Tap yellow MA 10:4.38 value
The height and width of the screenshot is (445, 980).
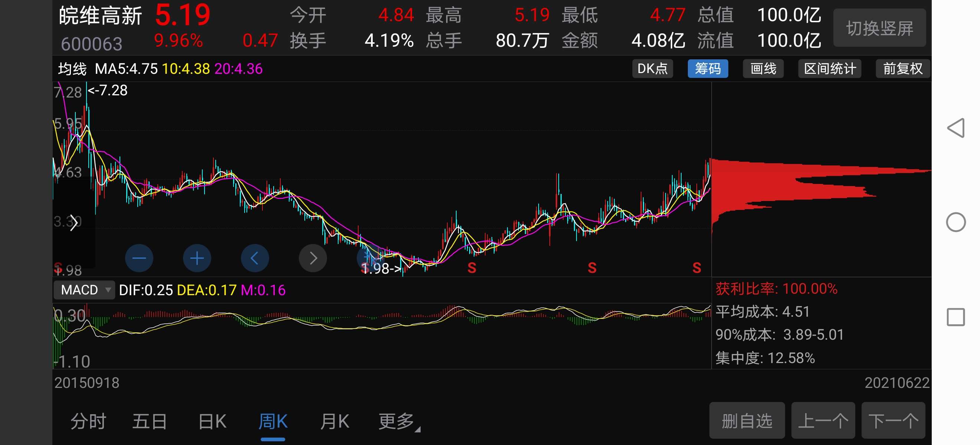(x=186, y=69)
